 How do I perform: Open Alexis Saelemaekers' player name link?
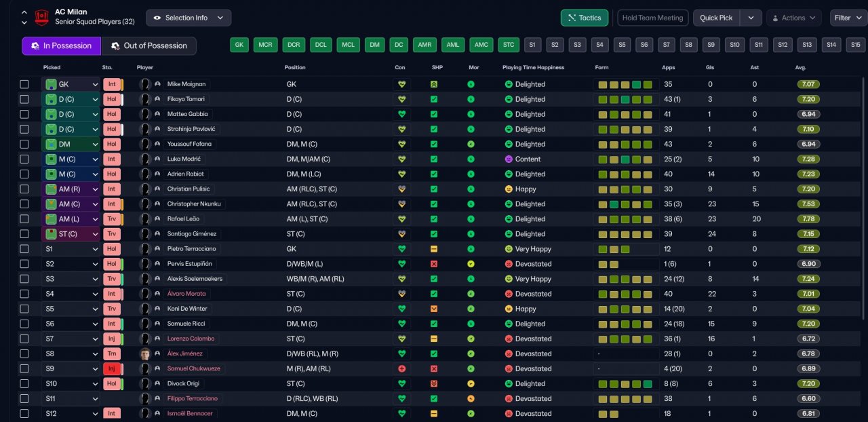[x=195, y=279]
